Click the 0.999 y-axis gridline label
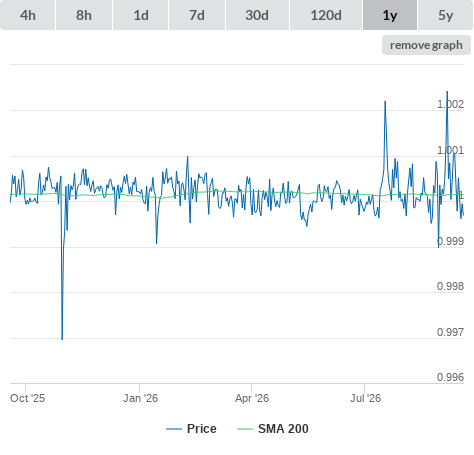The image size is (474, 455). (x=450, y=241)
